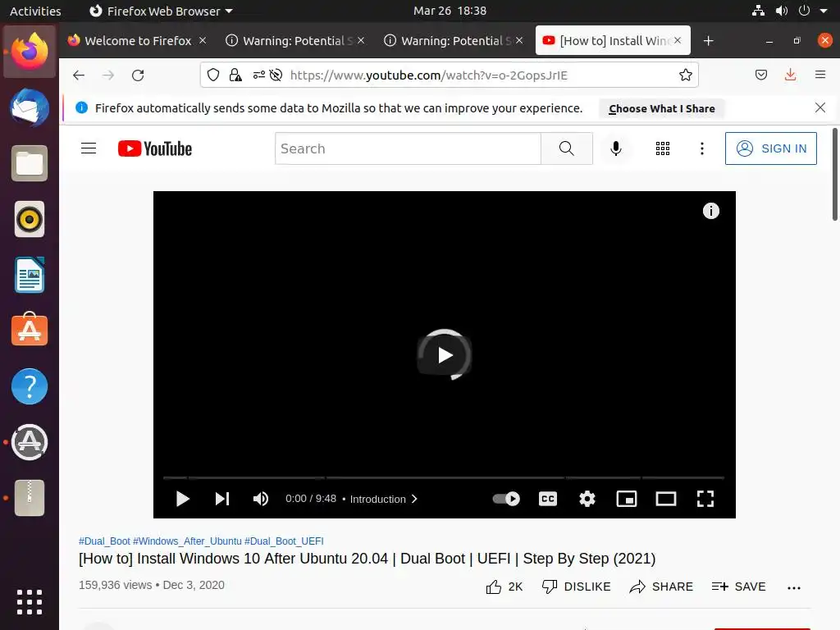Switch to theater mode
Screen dimensions: 840x630
coord(666,499)
